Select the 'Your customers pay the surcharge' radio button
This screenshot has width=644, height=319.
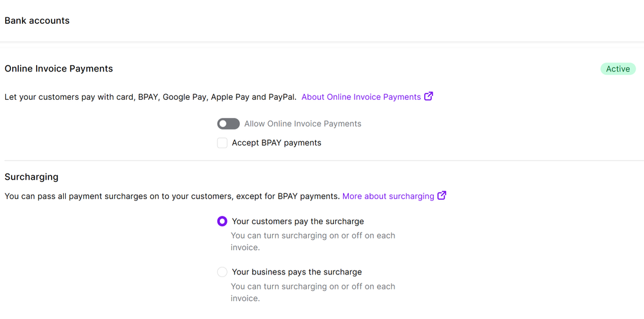[x=222, y=221]
